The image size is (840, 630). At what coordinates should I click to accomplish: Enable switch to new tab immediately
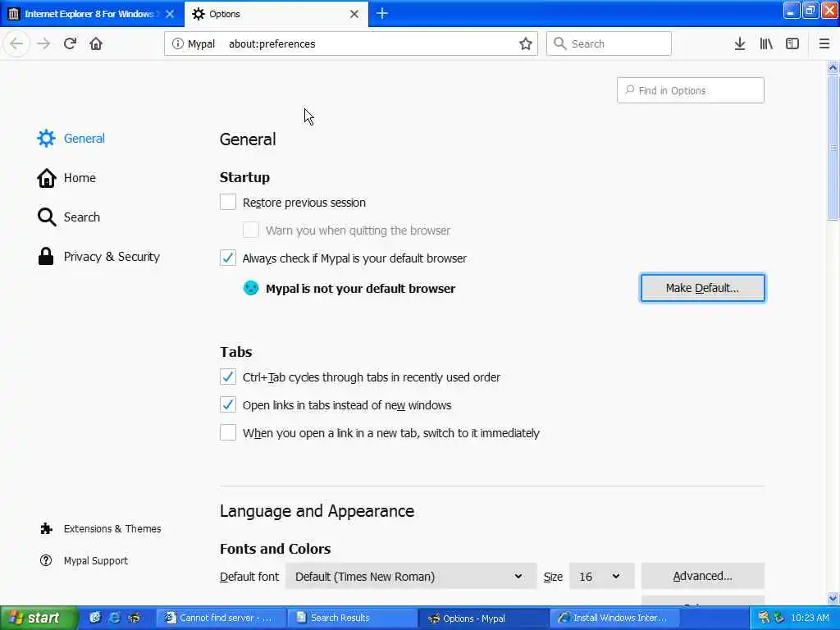click(x=228, y=432)
